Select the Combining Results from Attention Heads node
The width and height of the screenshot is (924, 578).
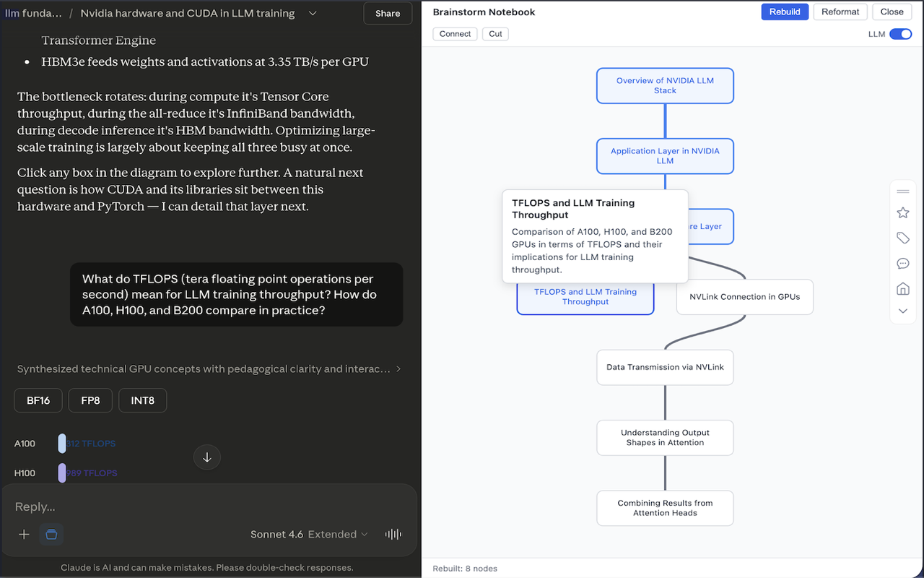[665, 508]
